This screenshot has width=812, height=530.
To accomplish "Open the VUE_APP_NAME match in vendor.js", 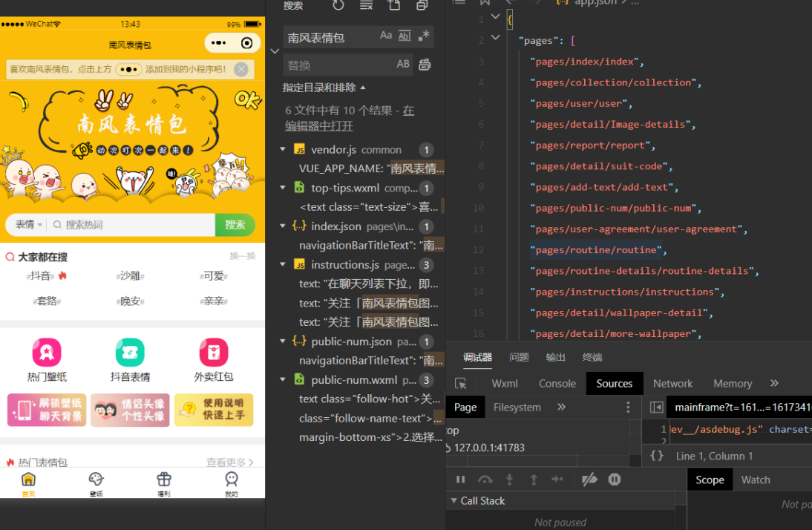I will 371,169.
